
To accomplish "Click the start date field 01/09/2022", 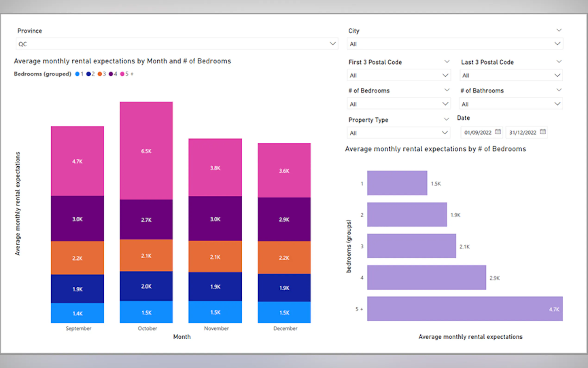I will coord(478,133).
